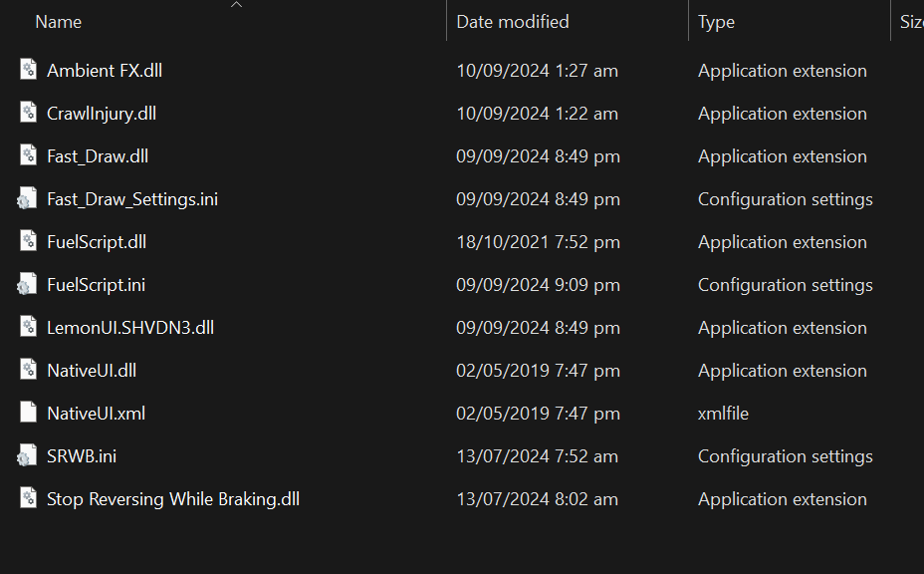Sort by the Type column header
Screen dimensions: 924x574
pyautogui.click(x=716, y=22)
